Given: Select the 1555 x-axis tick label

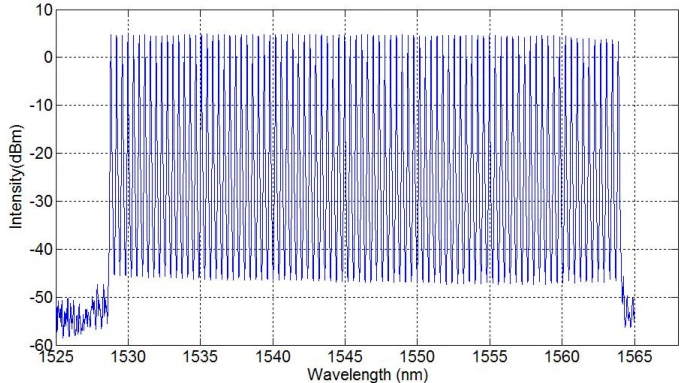Looking at the screenshot, I should pos(490,357).
